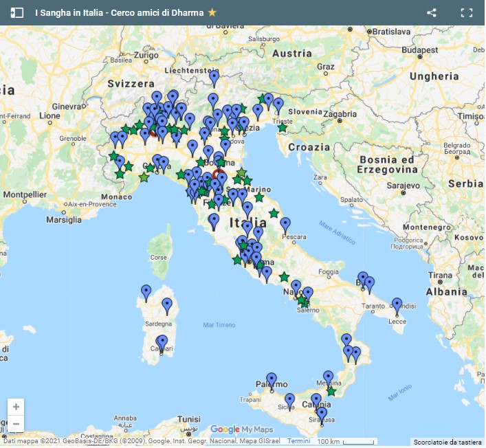This screenshot has height=448, width=486.
Task: Select the blue pin above Trieste label
Action: pos(278,107)
